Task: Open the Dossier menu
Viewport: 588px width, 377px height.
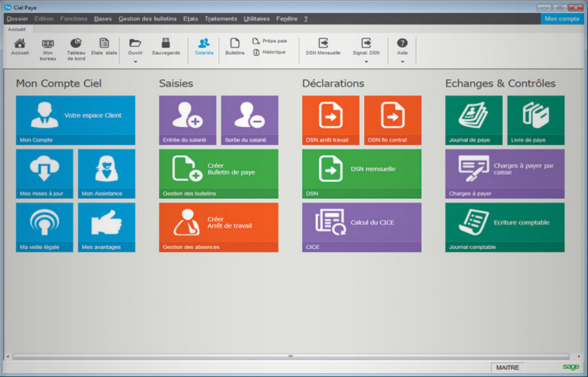Action: tap(17, 19)
